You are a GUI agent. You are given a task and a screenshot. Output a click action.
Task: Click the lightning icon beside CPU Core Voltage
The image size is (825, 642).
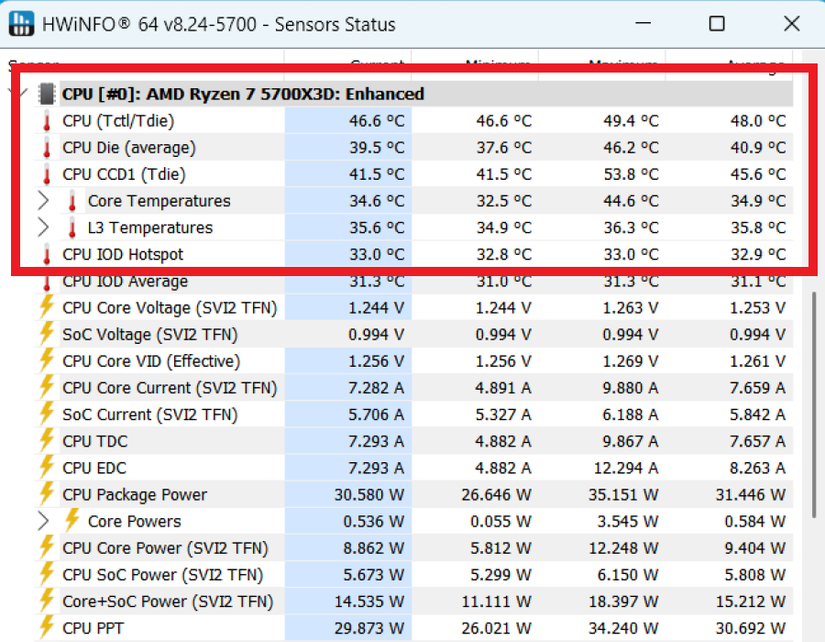click(47, 308)
